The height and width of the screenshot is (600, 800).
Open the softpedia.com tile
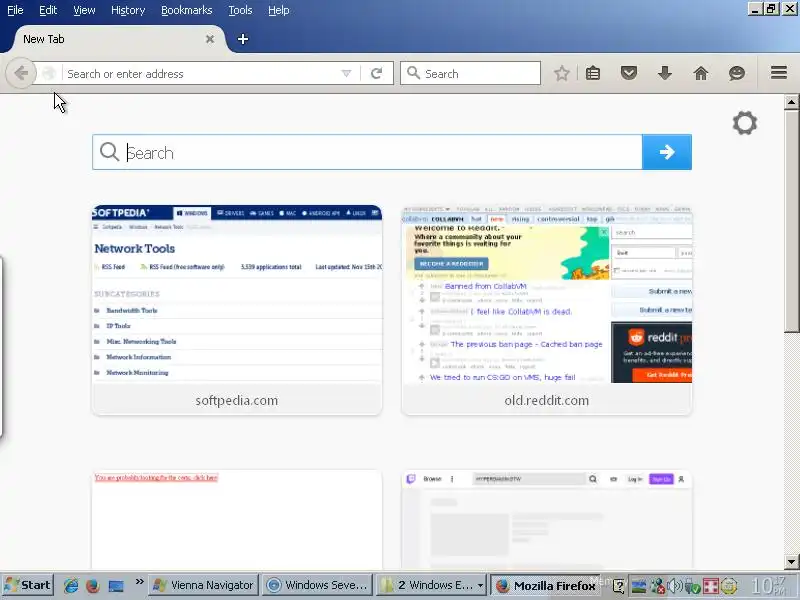pyautogui.click(x=237, y=310)
